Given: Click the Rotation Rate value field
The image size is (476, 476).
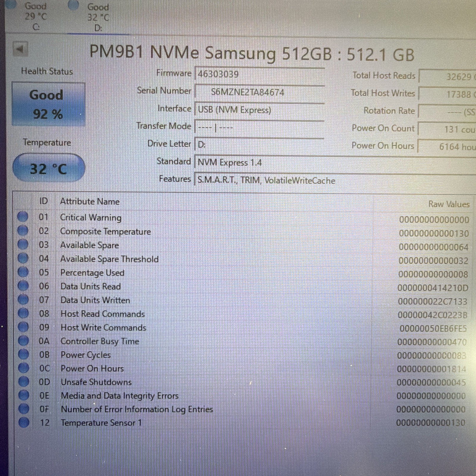Looking at the screenshot, I should [x=447, y=112].
